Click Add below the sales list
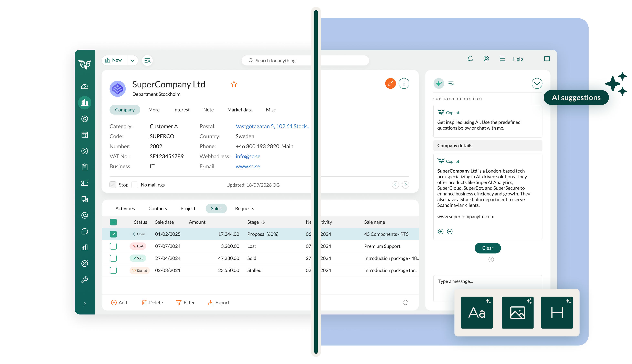Viewport: 632px width, 364px height. (x=119, y=302)
